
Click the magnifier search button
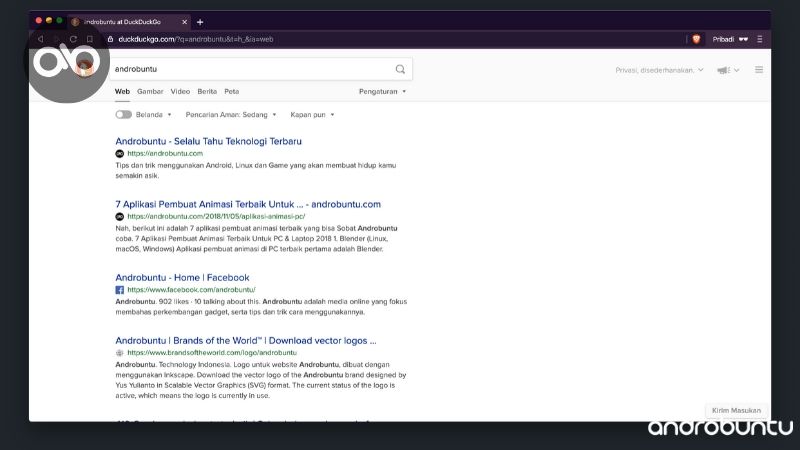pyautogui.click(x=401, y=69)
